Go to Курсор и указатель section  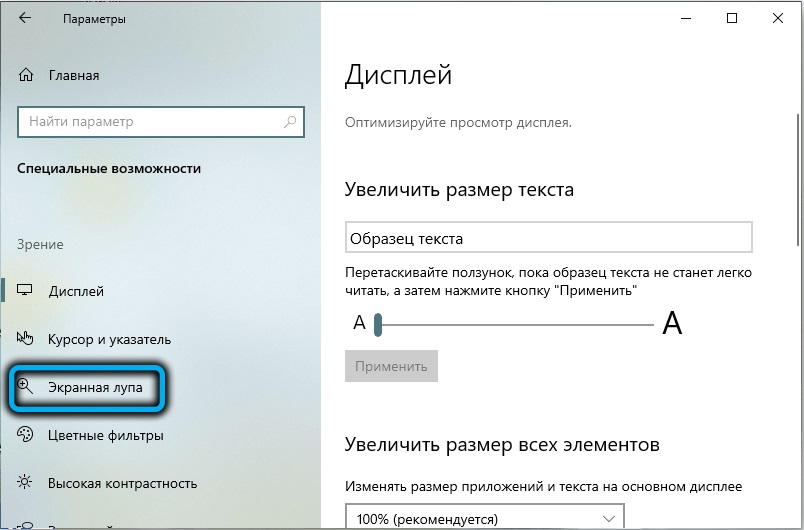[x=109, y=339]
